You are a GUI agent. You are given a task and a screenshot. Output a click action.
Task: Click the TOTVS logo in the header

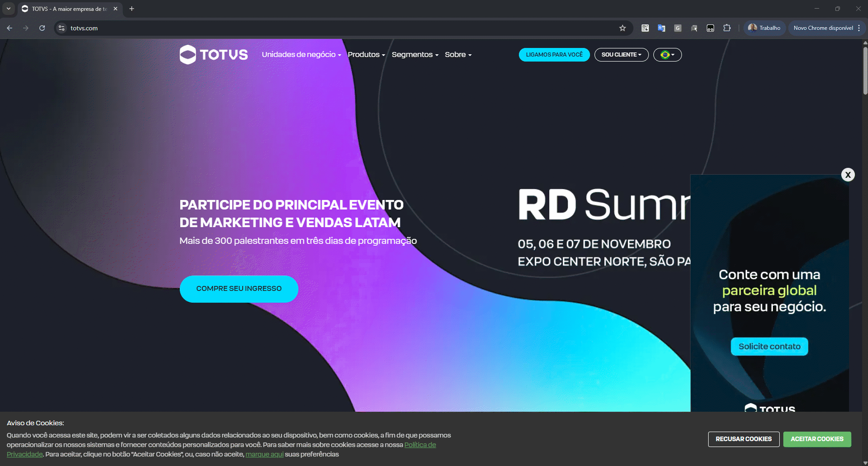214,55
